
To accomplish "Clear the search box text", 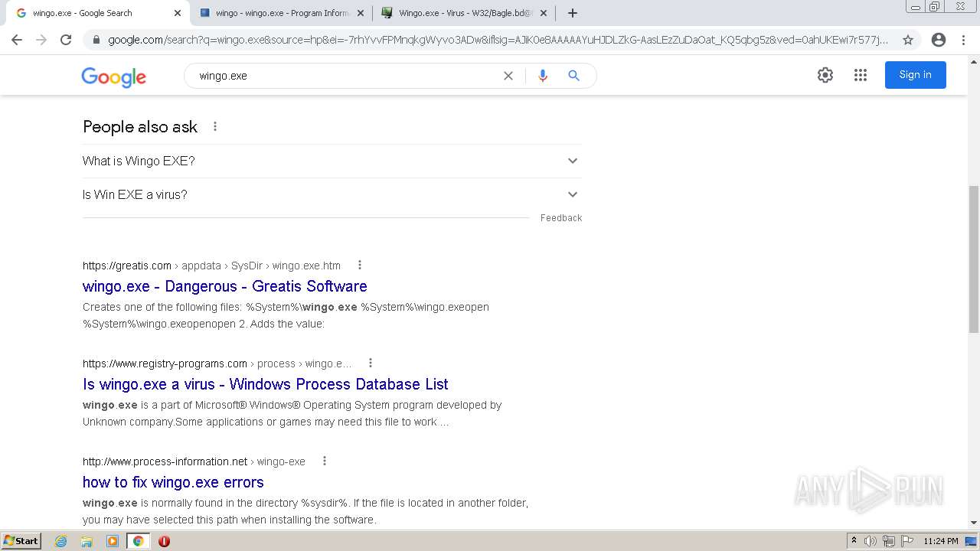I will (508, 76).
